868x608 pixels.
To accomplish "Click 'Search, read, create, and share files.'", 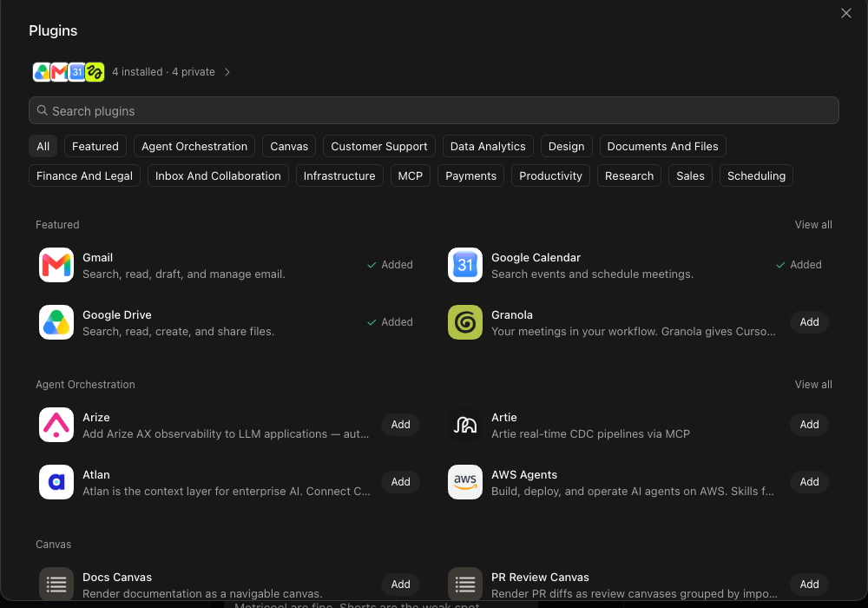I will [178, 332].
